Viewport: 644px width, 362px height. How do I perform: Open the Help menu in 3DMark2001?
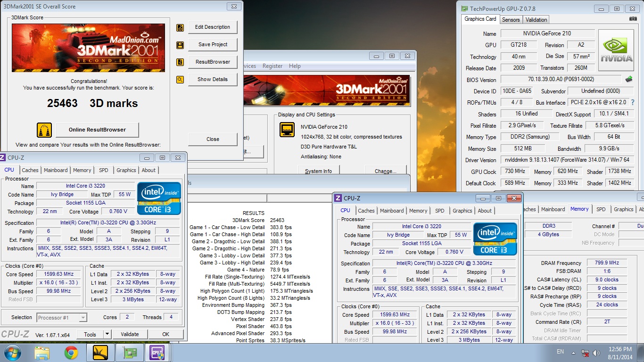click(295, 66)
